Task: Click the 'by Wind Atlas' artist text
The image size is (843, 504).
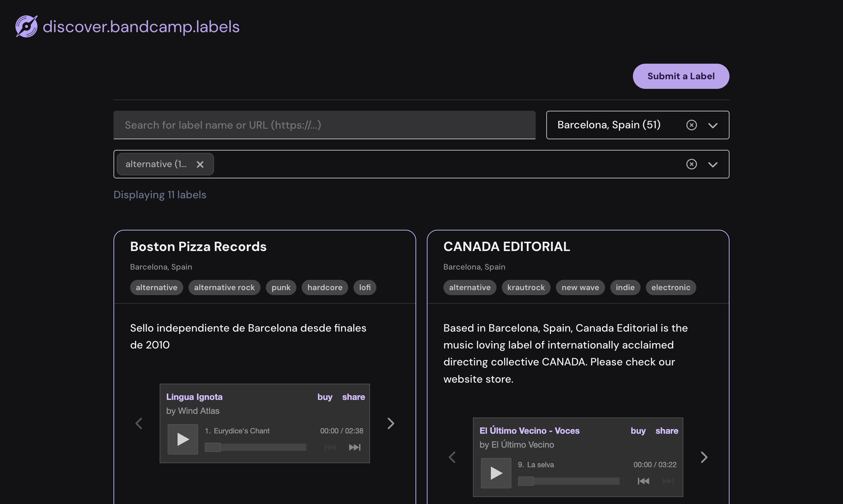Action: pyautogui.click(x=193, y=411)
